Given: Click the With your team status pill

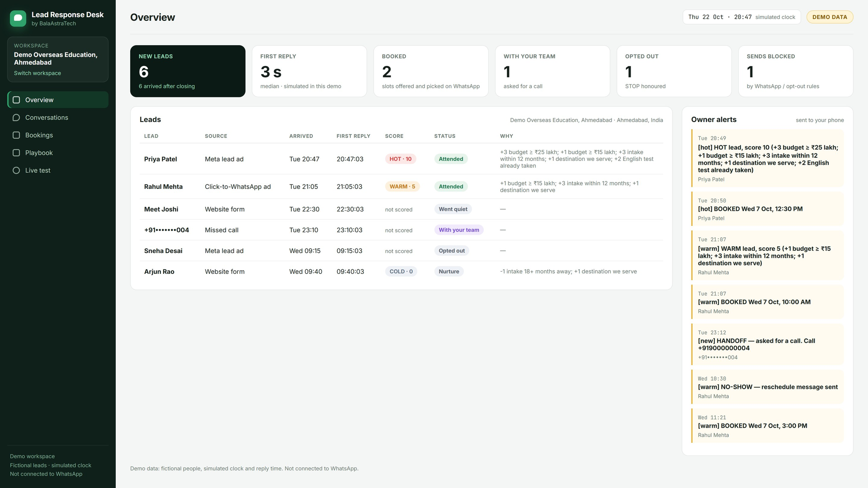Looking at the screenshot, I should coord(459,230).
